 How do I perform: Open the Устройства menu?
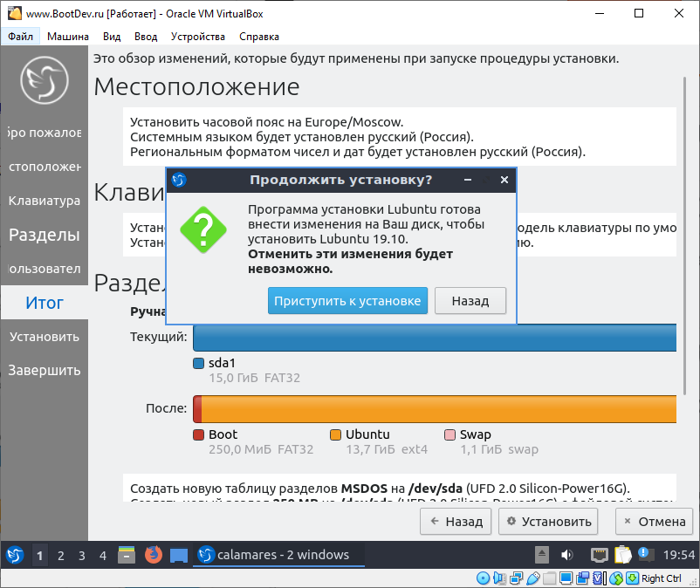[198, 37]
